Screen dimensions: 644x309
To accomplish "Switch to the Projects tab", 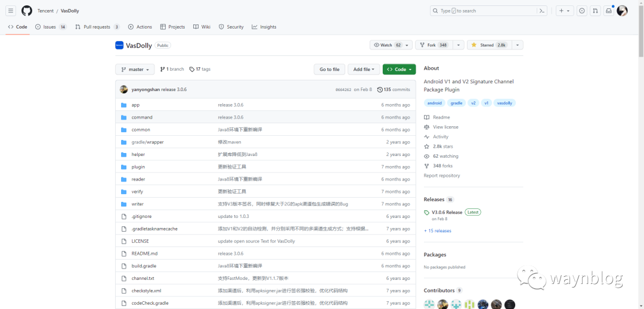I will point(172,27).
